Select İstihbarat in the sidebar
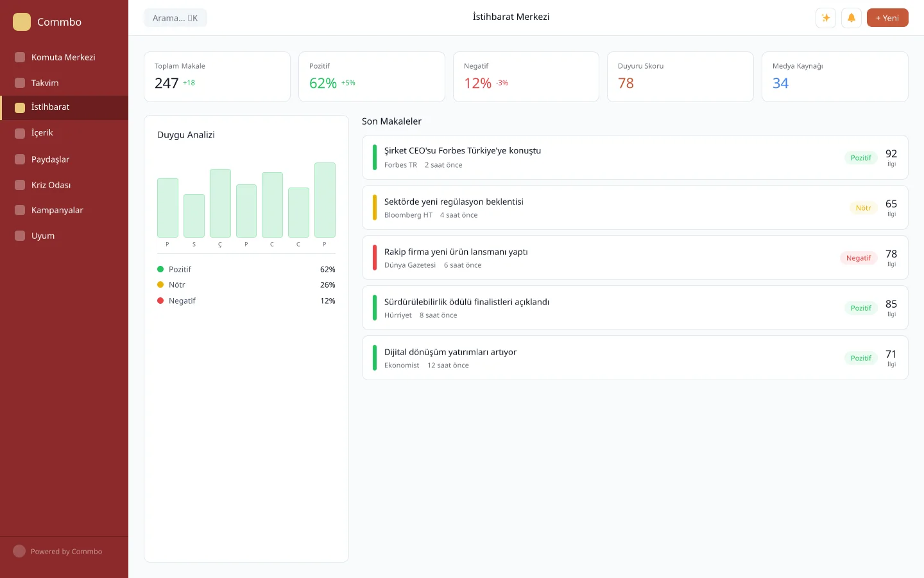 click(50, 107)
